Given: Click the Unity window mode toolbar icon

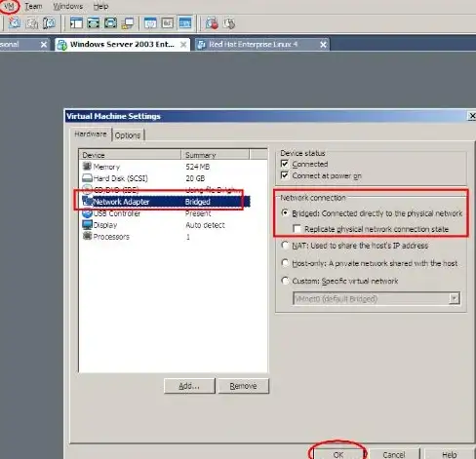Looking at the screenshot, I should (128, 23).
